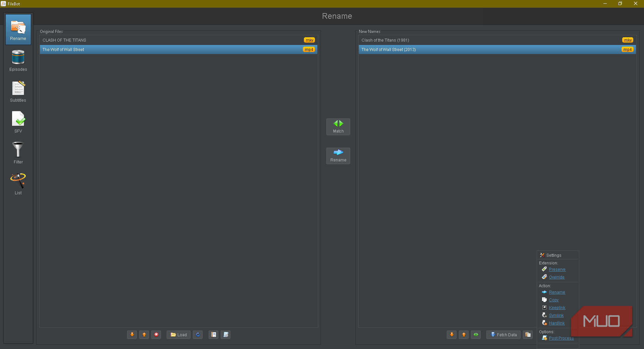Click the Fetch Data button
644x349 pixels.
[503, 335]
